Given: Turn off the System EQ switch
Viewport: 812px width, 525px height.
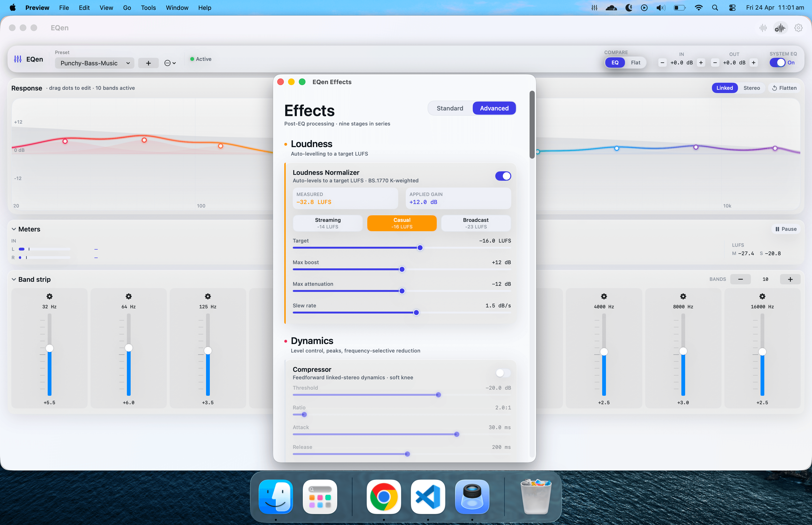Looking at the screenshot, I should pos(777,63).
